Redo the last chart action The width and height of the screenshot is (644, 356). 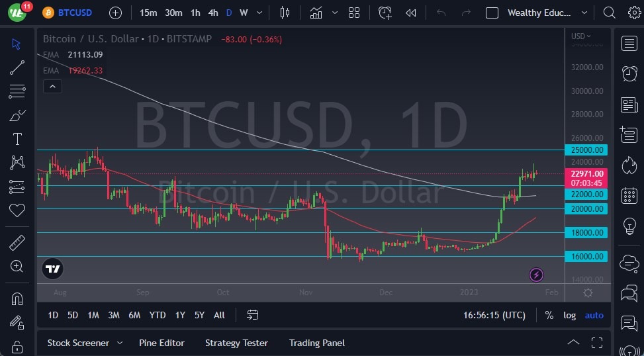[466, 13]
